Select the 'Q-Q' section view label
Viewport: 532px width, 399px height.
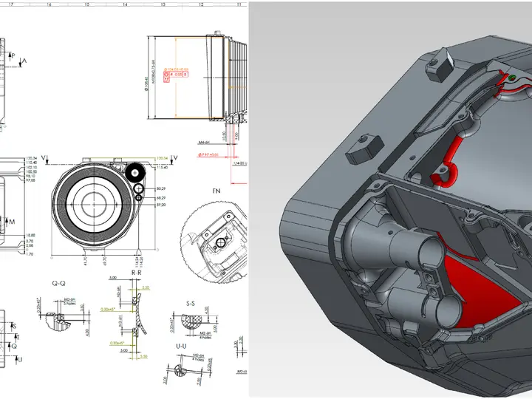58,283
